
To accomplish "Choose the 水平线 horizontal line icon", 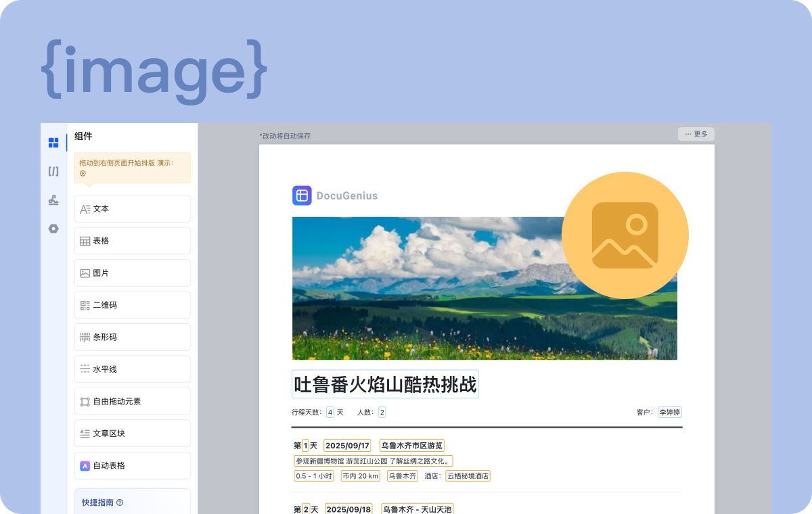I will click(85, 369).
